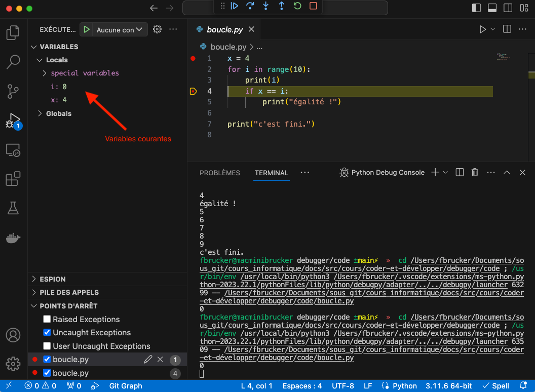
Task: Kill the terminal with the trash icon
Action: [x=475, y=172]
